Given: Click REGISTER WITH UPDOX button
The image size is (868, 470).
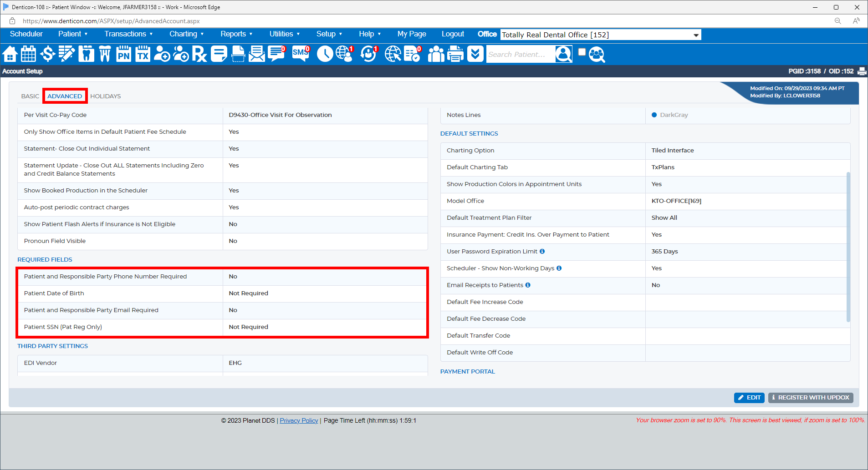Looking at the screenshot, I should point(811,397).
